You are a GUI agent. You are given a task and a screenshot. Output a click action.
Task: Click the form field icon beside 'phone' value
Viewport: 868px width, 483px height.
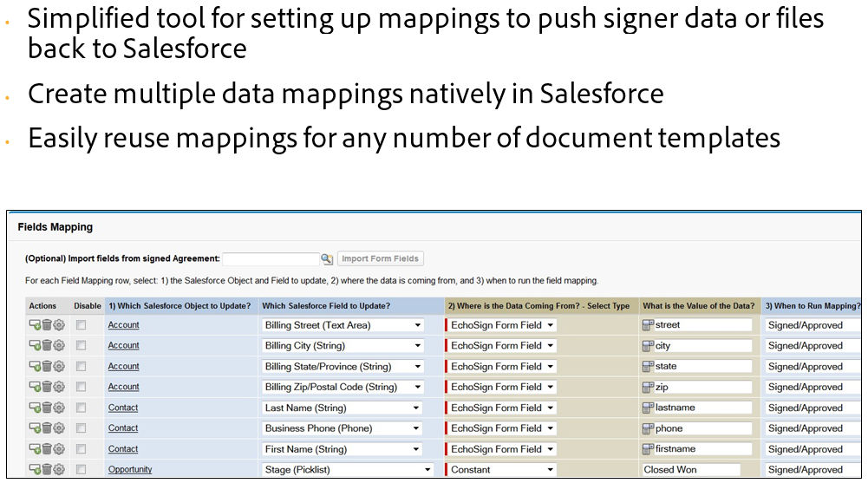(x=648, y=428)
